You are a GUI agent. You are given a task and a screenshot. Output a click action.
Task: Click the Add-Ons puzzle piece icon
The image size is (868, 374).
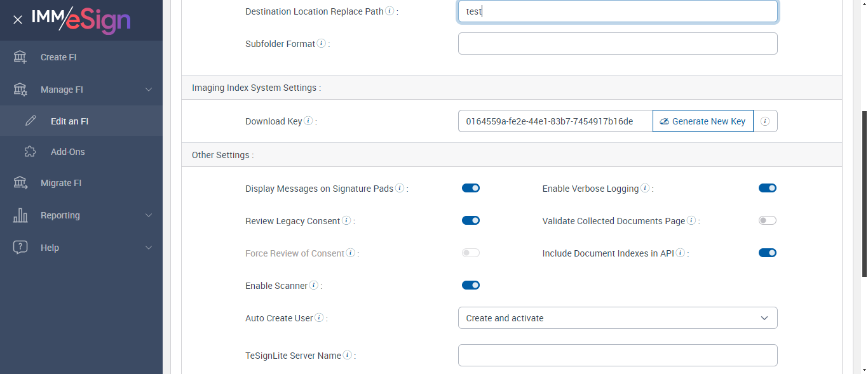point(30,152)
